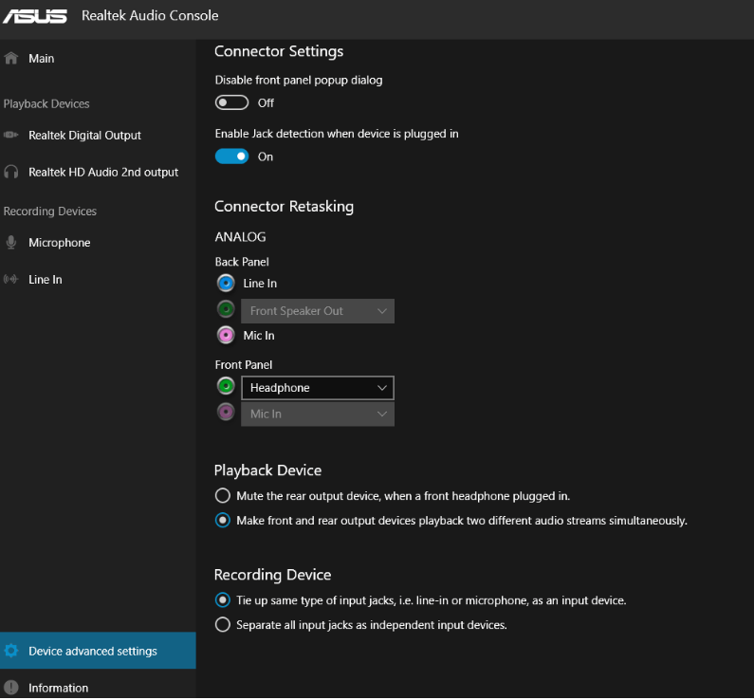The width and height of the screenshot is (754, 700).
Task: Click the On label beside jack detection
Action: 266,157
